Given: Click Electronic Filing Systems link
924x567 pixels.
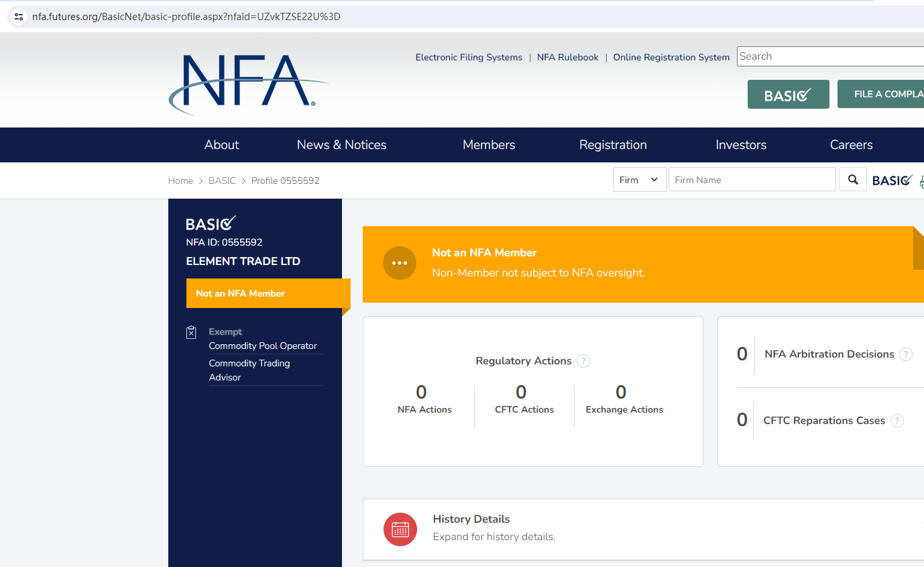Looking at the screenshot, I should tap(468, 57).
